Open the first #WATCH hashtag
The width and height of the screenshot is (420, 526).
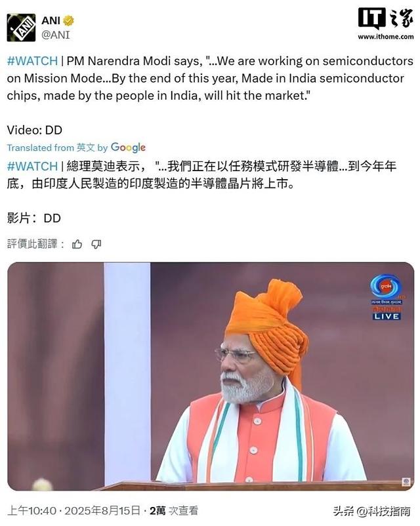[x=32, y=61]
